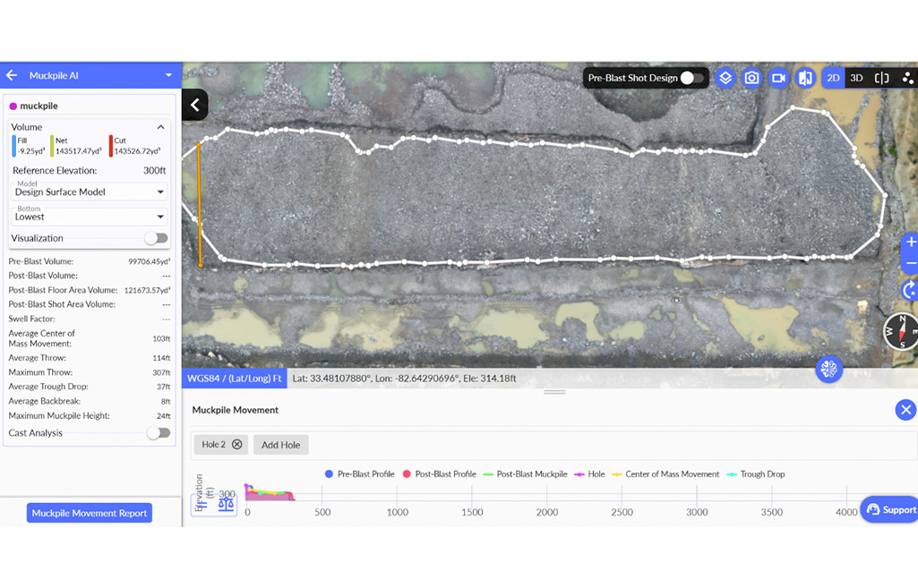This screenshot has height=588, width=918.
Task: Click the Muckpile Movement Report button
Action: (x=90, y=513)
